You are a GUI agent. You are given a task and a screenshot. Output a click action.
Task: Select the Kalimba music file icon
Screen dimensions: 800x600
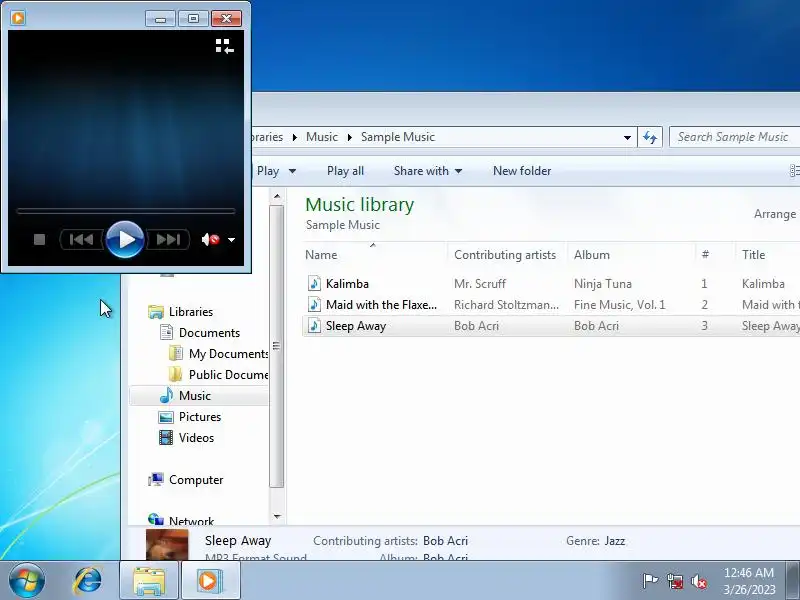[x=314, y=283]
